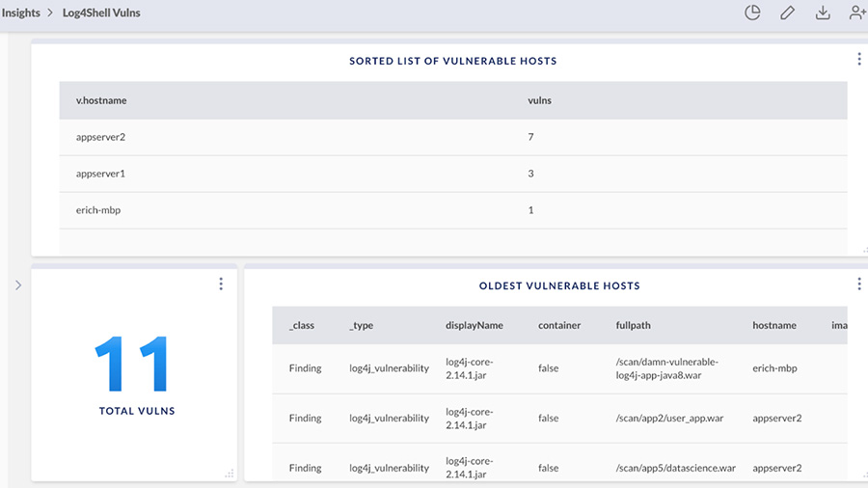Open Sorted List widget three-dot menu
Image resolution: width=868 pixels, height=488 pixels.
(x=859, y=59)
